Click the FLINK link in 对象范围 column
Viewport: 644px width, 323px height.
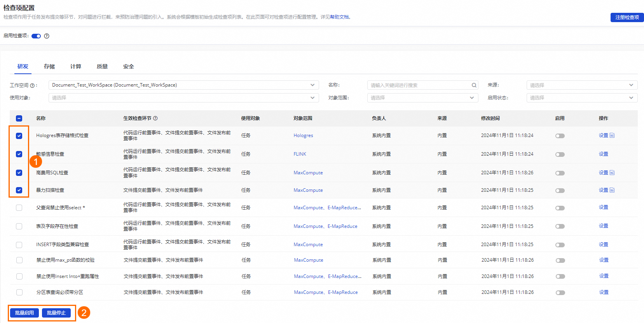[300, 154]
